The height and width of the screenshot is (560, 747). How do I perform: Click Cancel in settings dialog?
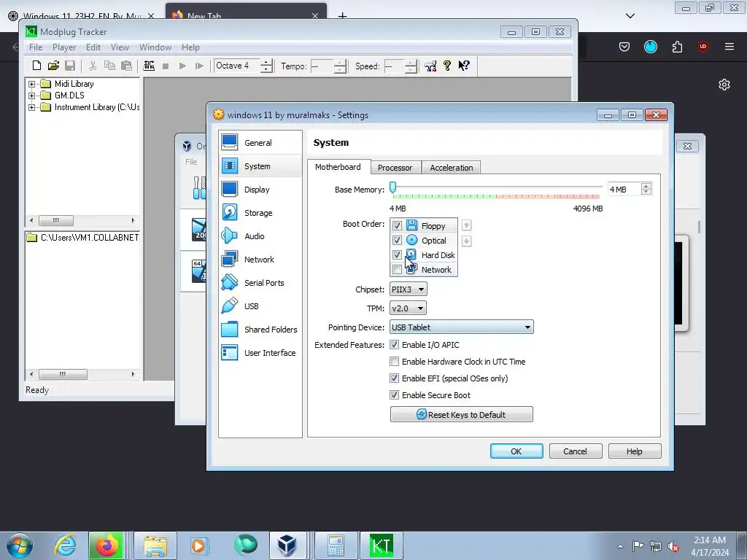point(576,451)
